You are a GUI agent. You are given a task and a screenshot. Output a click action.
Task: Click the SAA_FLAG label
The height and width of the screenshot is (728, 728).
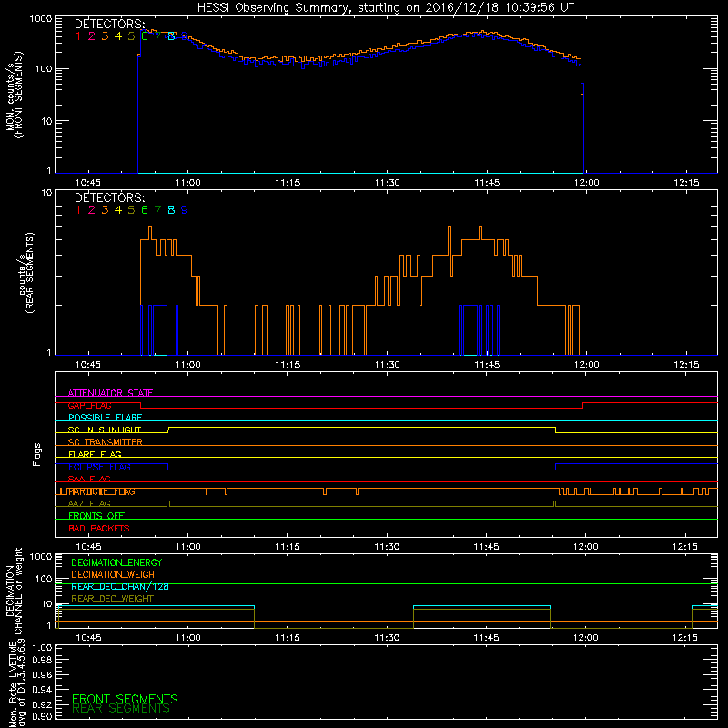89,479
